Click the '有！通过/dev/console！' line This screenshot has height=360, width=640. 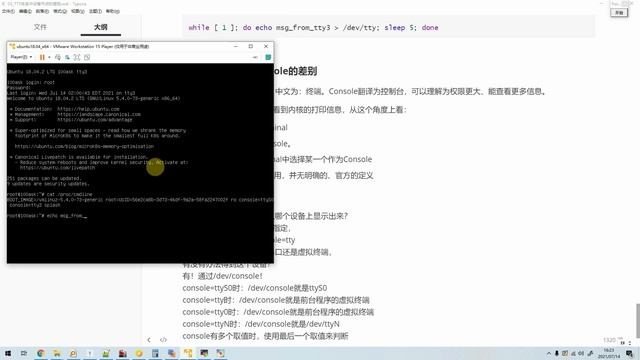pos(222,276)
